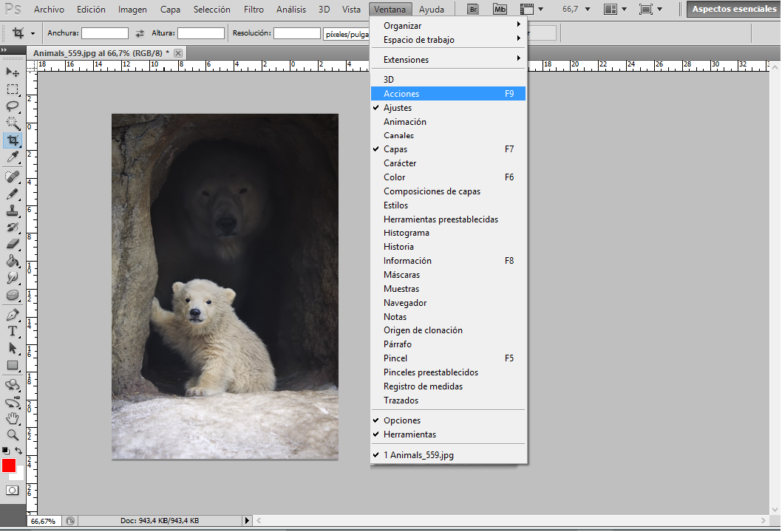Select the Quick Selection tool

tap(13, 123)
